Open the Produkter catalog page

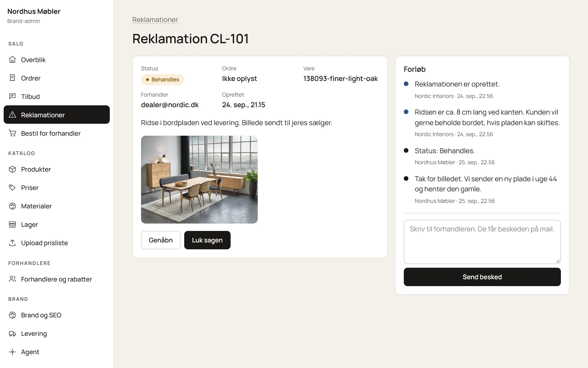click(x=57, y=169)
